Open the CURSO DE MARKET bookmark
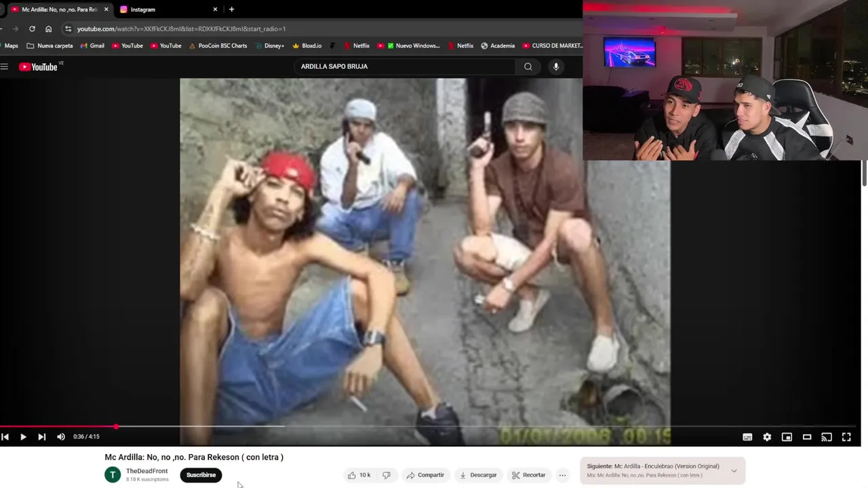The height and width of the screenshot is (488, 868). click(552, 46)
